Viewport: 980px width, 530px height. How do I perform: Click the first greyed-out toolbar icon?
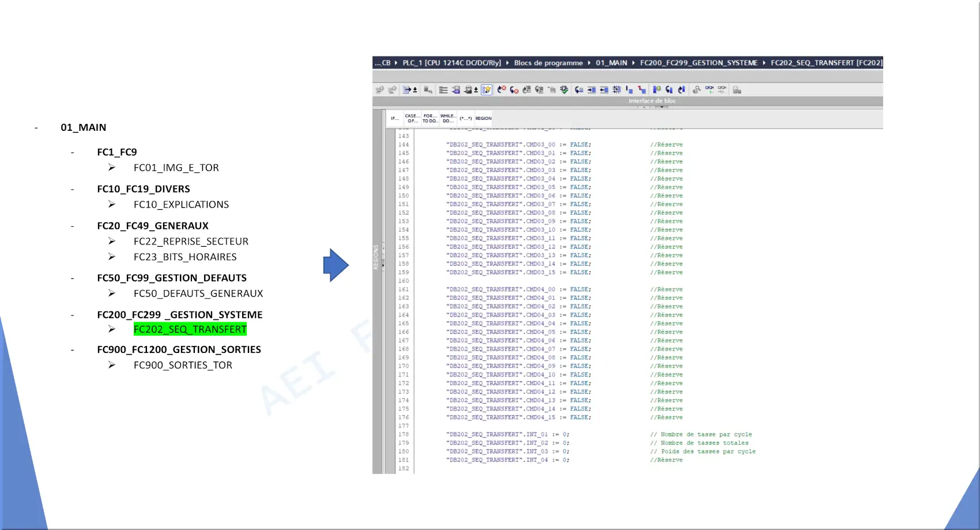(x=380, y=90)
